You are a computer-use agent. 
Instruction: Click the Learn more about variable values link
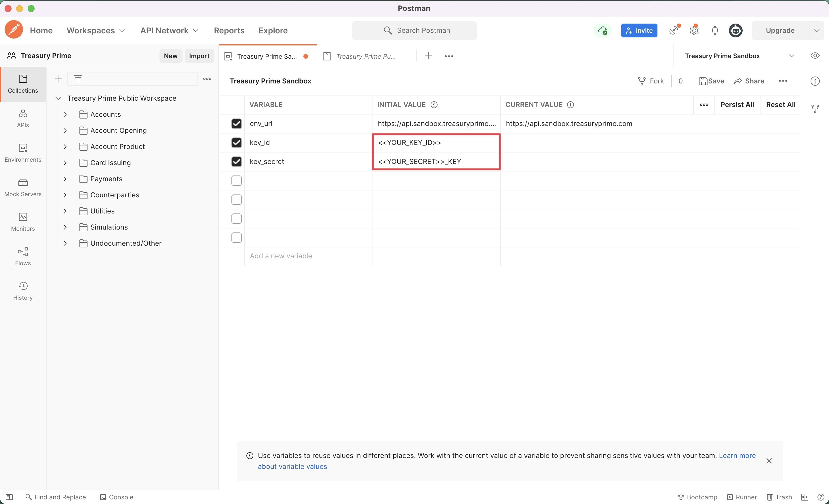point(737,455)
